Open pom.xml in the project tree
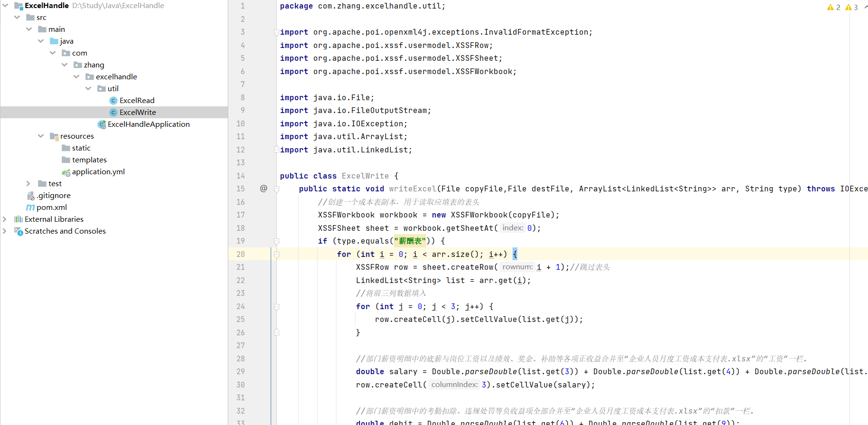The image size is (868, 425). tap(52, 208)
